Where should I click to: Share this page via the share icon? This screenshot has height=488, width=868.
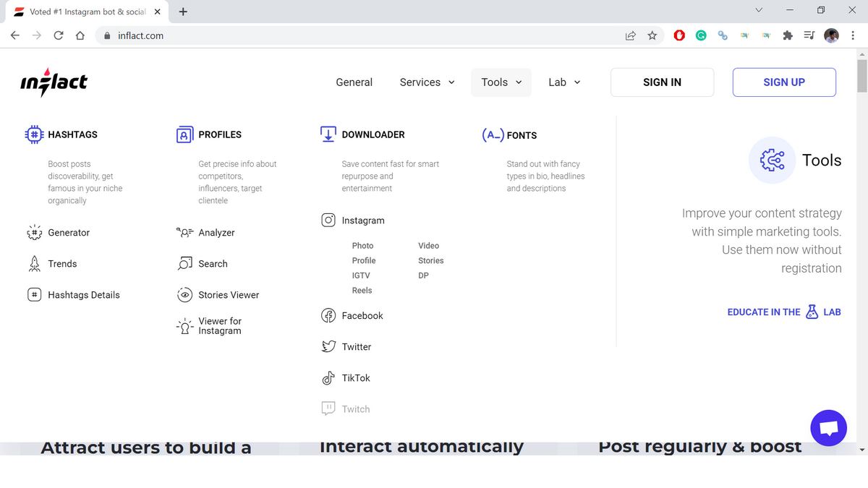631,35
